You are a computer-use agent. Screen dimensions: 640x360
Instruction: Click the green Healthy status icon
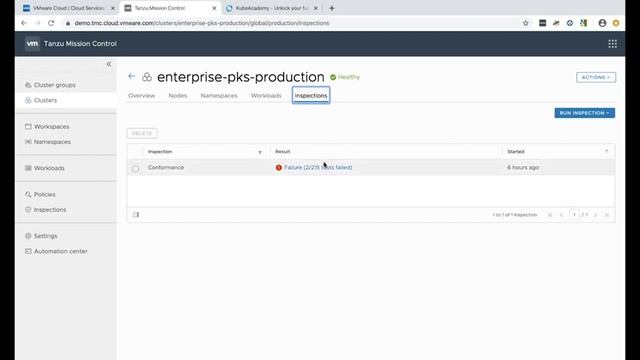click(x=333, y=77)
